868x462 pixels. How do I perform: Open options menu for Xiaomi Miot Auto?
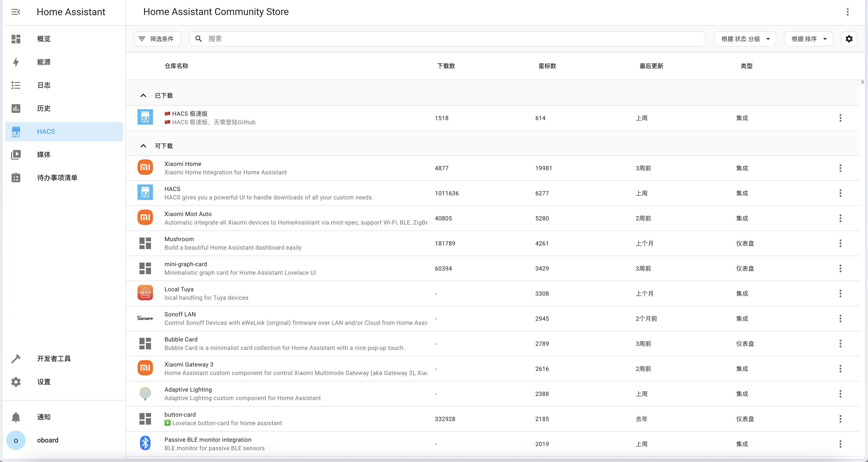tap(840, 218)
